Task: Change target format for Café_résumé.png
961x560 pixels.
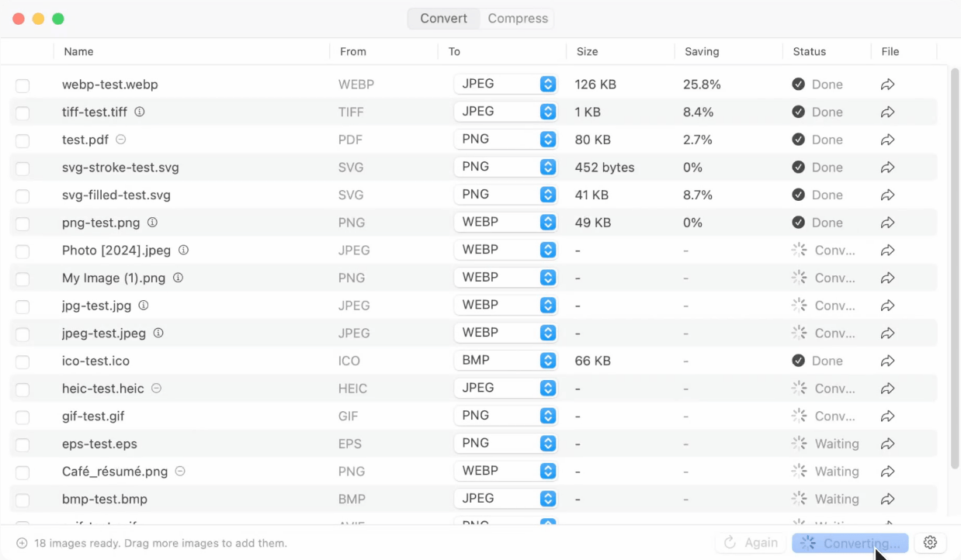Action: [x=505, y=471]
